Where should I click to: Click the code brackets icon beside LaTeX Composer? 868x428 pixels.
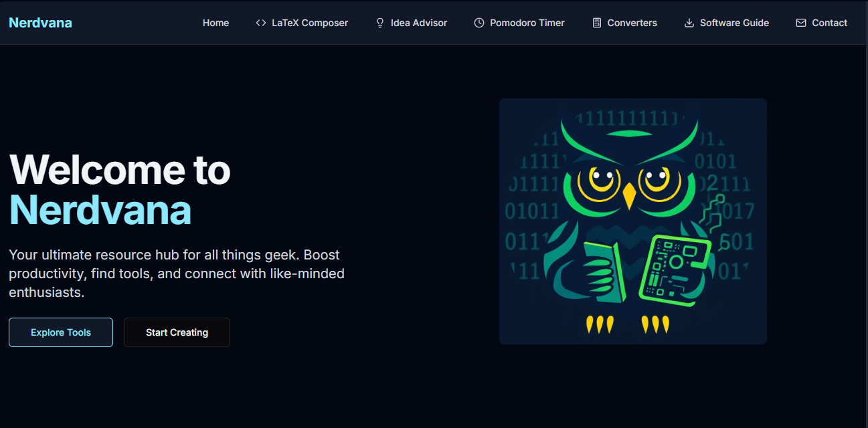tap(261, 23)
